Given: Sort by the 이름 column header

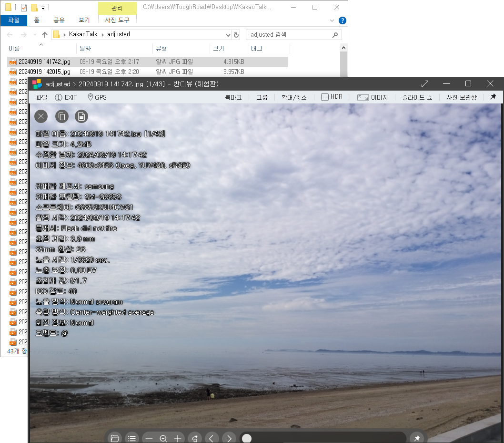Looking at the screenshot, I should tap(41, 48).
